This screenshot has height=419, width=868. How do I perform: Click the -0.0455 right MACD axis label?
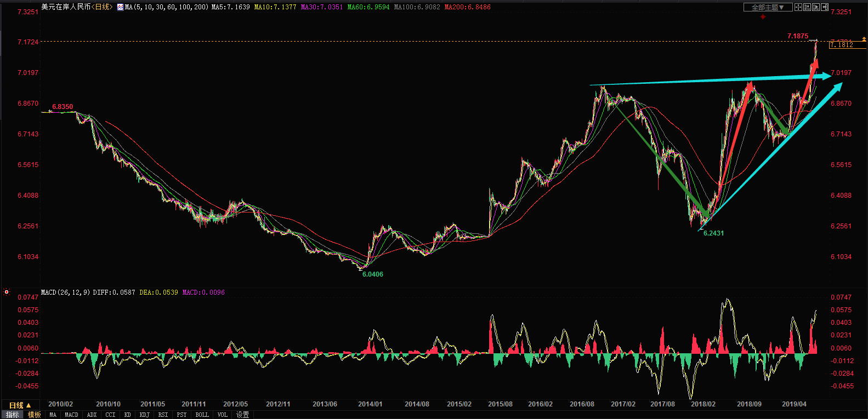point(842,386)
